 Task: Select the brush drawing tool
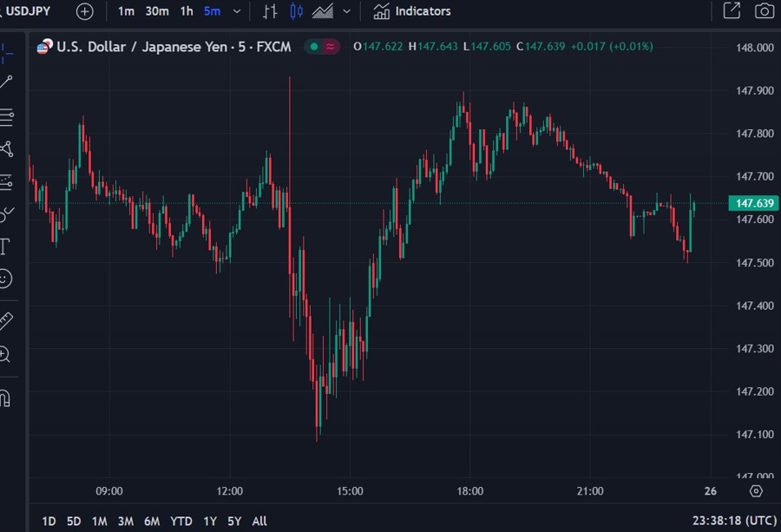(6, 214)
